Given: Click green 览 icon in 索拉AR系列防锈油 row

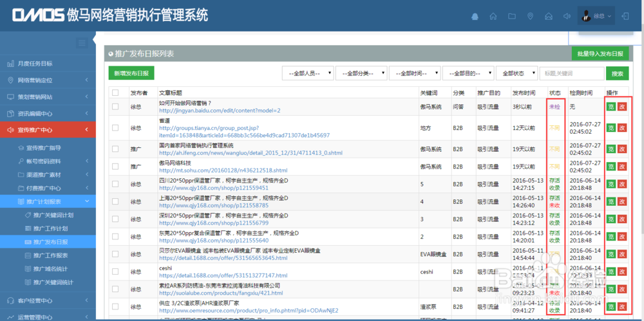Looking at the screenshot, I should 611,289.
